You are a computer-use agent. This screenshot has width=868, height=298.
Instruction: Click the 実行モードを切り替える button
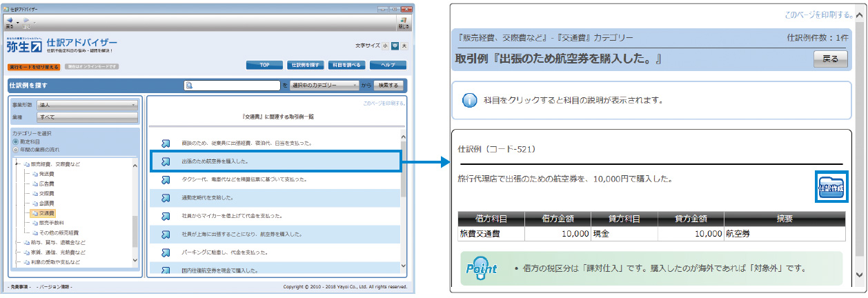(x=34, y=67)
